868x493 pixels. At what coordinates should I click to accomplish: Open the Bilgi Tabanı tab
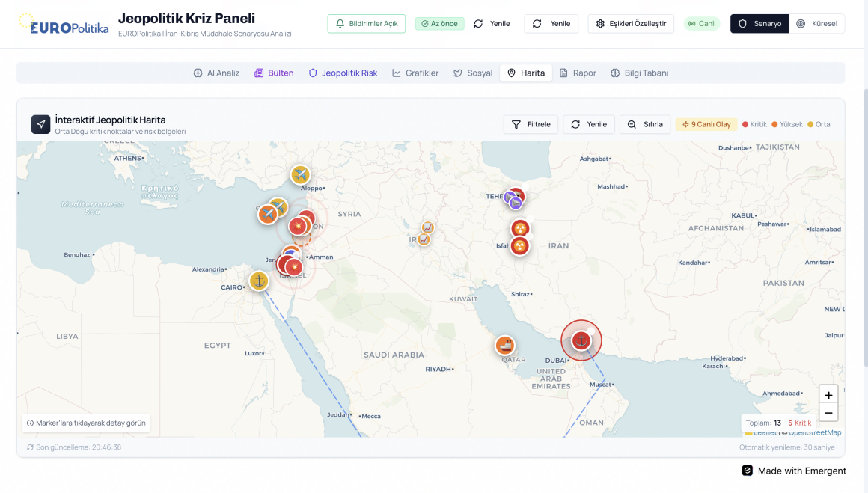tap(639, 73)
